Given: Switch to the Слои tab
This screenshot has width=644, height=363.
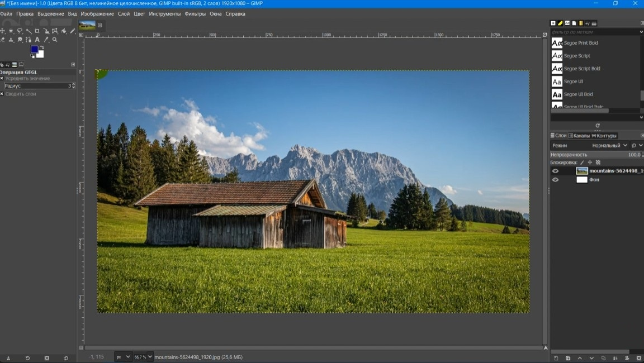Looking at the screenshot, I should pyautogui.click(x=558, y=135).
